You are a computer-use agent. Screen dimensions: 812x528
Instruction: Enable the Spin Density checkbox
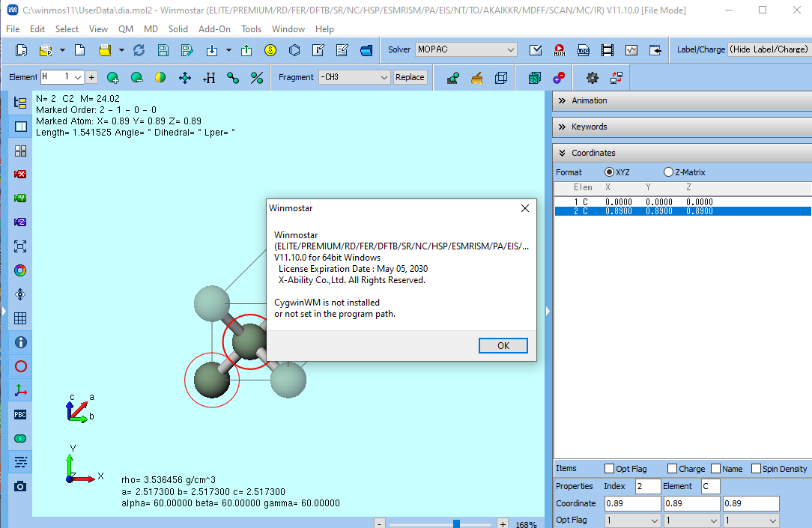pos(756,469)
